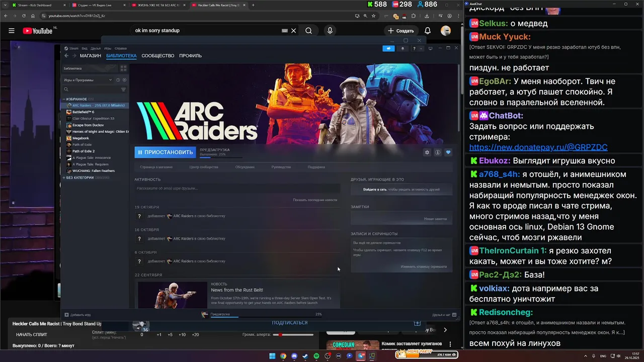Select Clair Obscur: Expedition 33

(x=95, y=119)
